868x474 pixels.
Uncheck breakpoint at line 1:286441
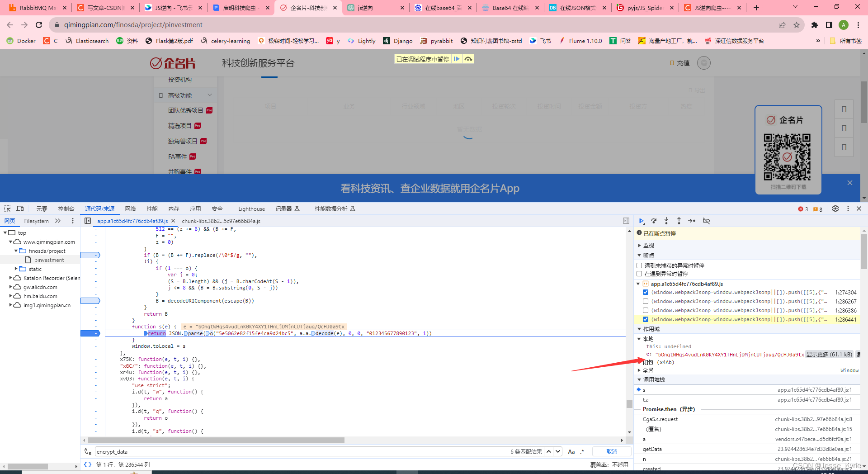[646, 319]
